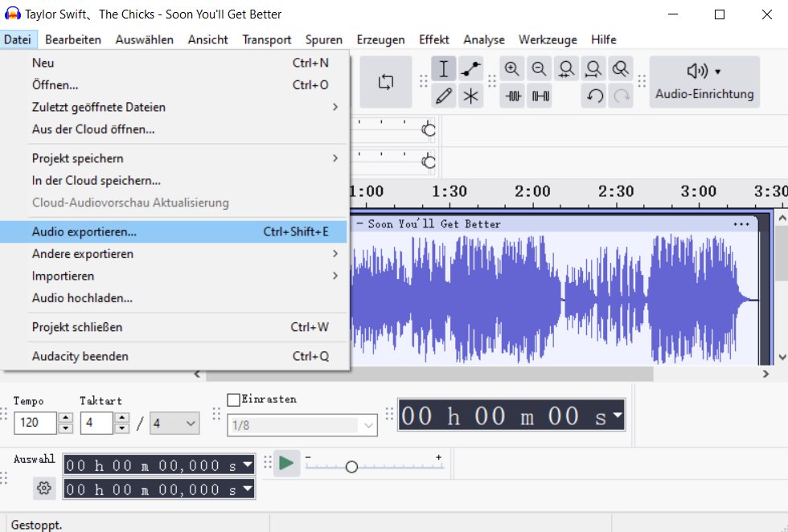
Task: Open the selection start time format dropdown
Action: point(248,464)
